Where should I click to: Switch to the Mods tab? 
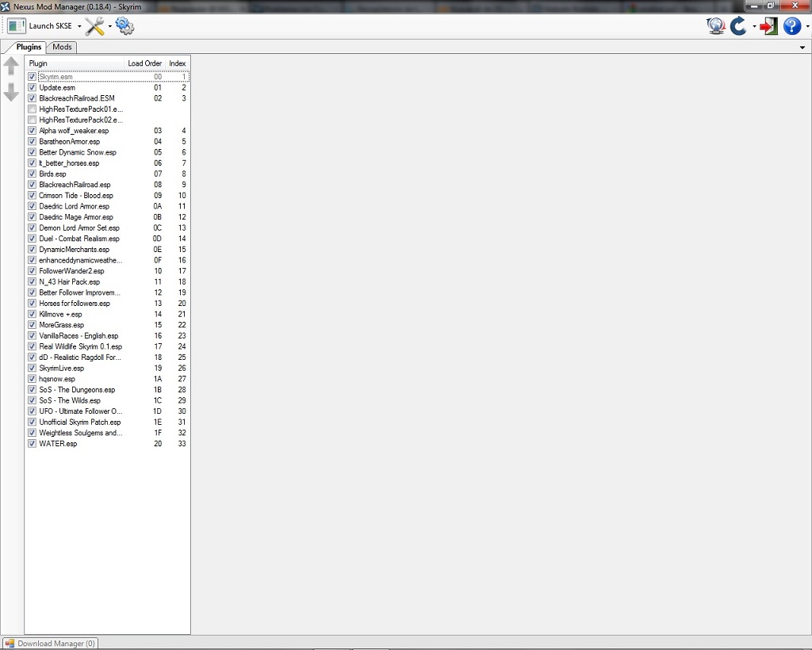62,47
